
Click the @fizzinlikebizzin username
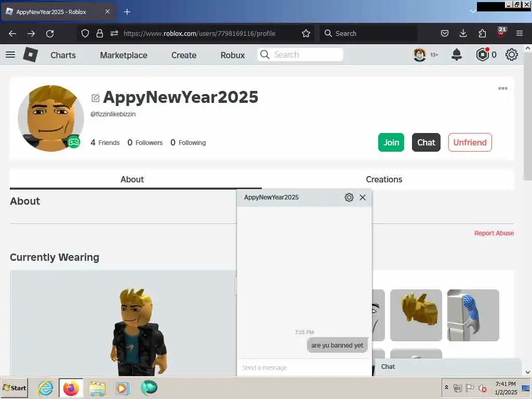[x=113, y=114]
